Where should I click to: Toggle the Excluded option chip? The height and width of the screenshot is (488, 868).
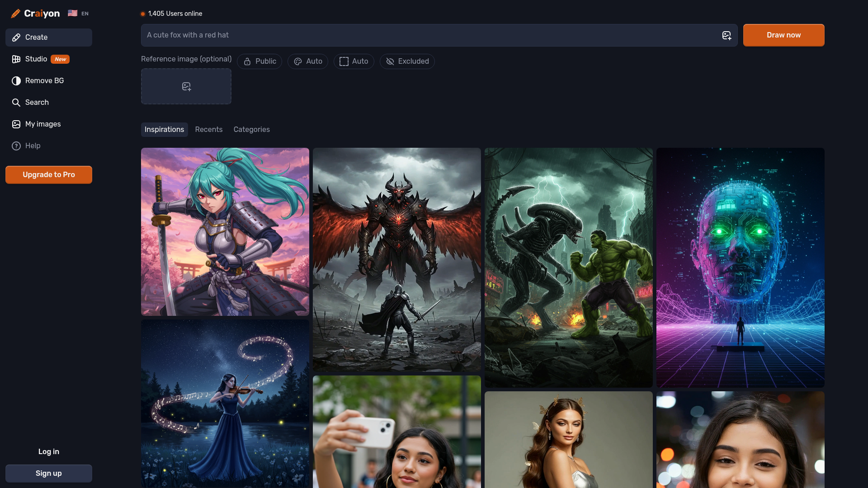pos(407,61)
